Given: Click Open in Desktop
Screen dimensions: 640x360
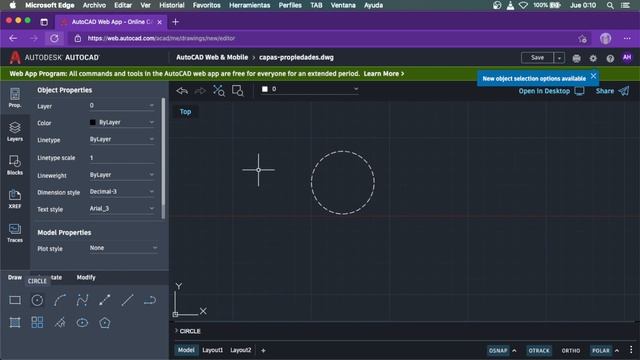Looking at the screenshot, I should tap(551, 91).
